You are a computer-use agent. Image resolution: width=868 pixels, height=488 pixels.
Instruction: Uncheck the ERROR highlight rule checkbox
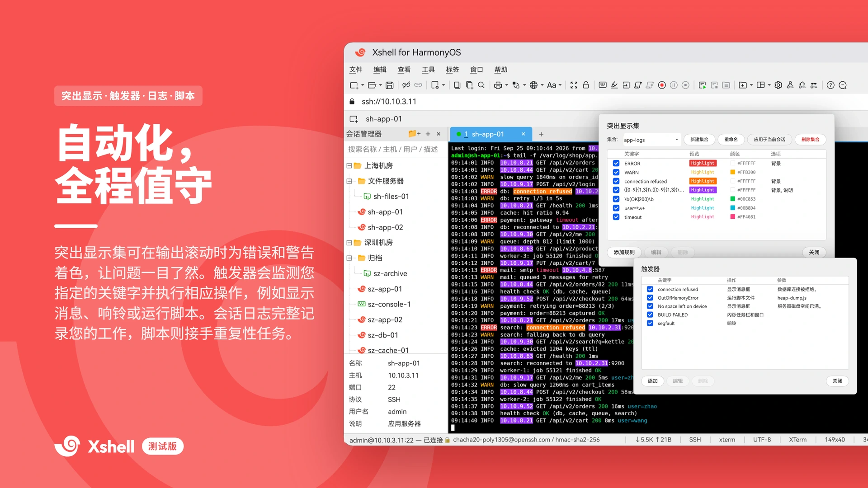(x=616, y=163)
